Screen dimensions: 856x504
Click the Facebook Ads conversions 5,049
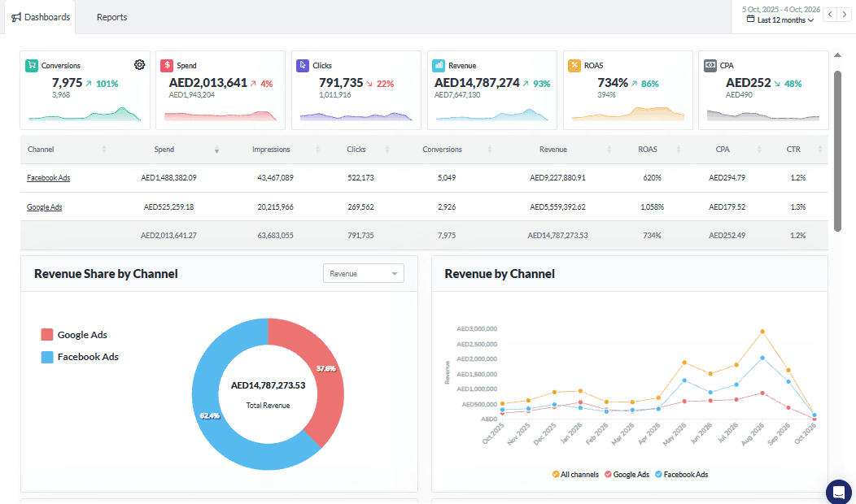(447, 178)
